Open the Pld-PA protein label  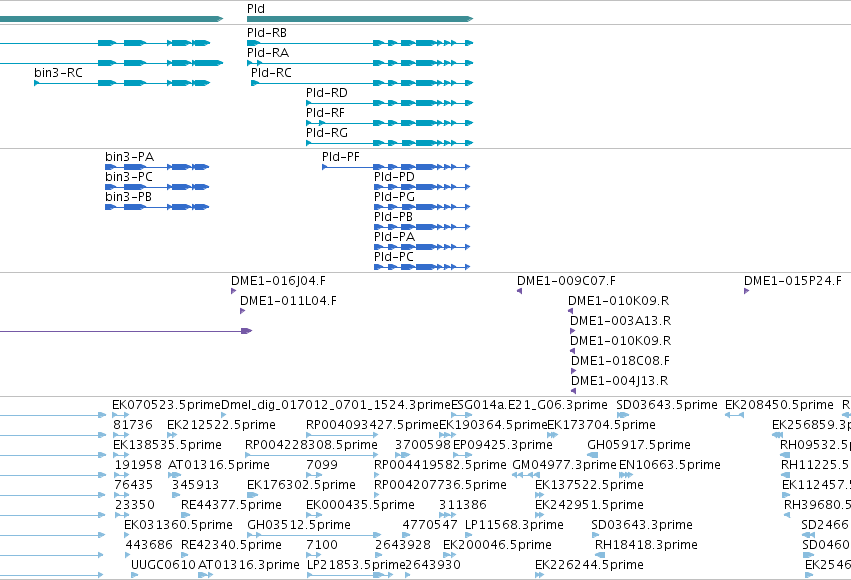394,237
